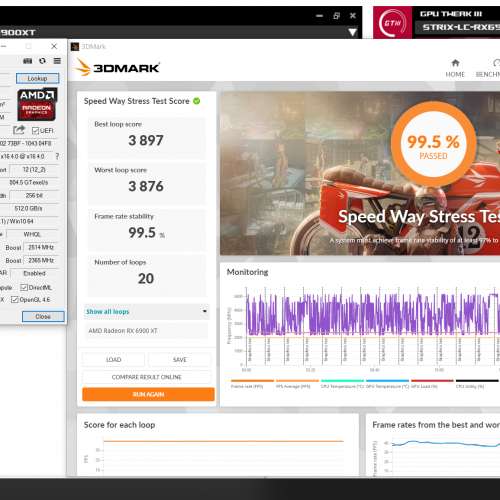Click the Resizable BAR Enabled field
Screen dimensions: 500x500
(x=34, y=273)
